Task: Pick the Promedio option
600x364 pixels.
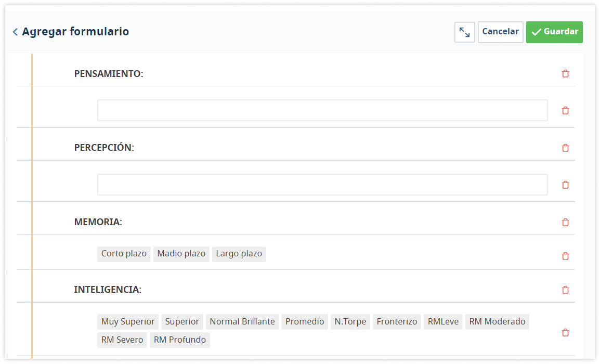Action: click(x=305, y=321)
